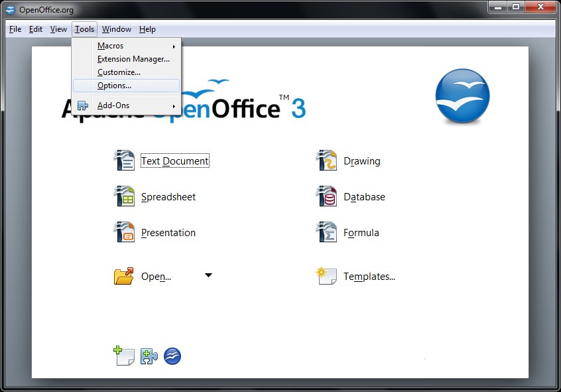Click the add extensions puzzle icon
The width and height of the screenshot is (561, 392).
click(149, 356)
